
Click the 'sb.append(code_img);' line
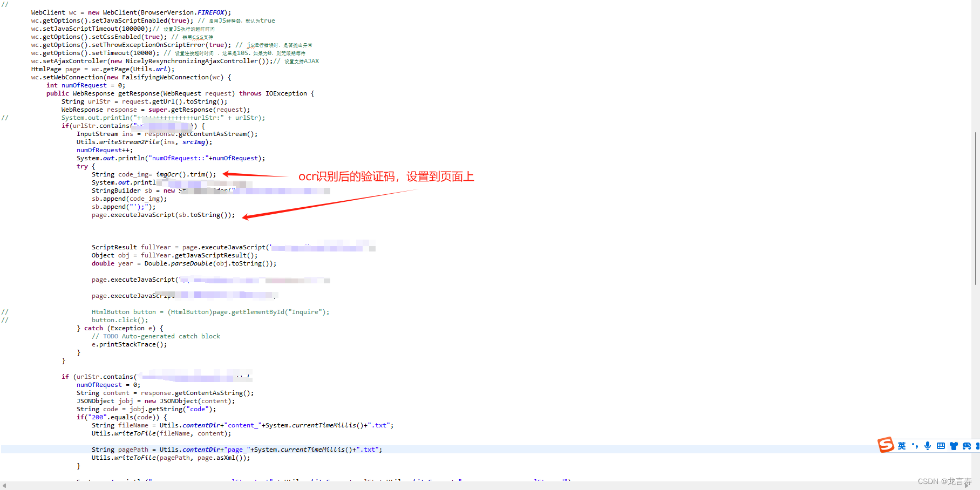click(x=130, y=199)
